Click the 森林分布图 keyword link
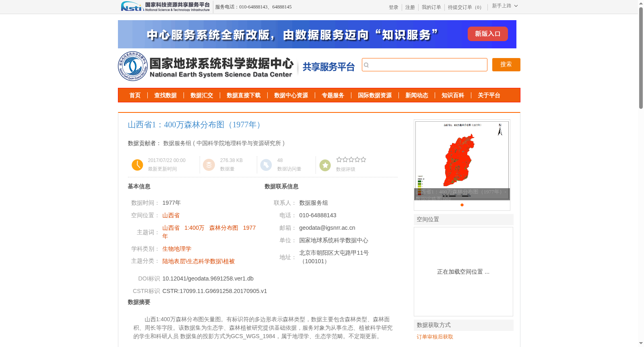Image resolution: width=644 pixels, height=347 pixels. pos(224,228)
